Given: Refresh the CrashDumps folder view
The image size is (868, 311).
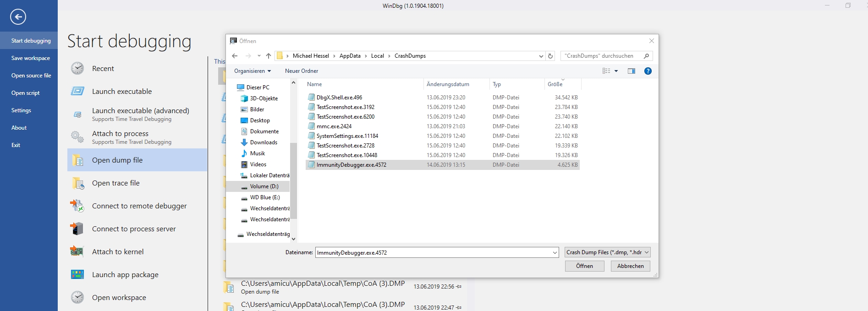Looking at the screenshot, I should pyautogui.click(x=551, y=56).
